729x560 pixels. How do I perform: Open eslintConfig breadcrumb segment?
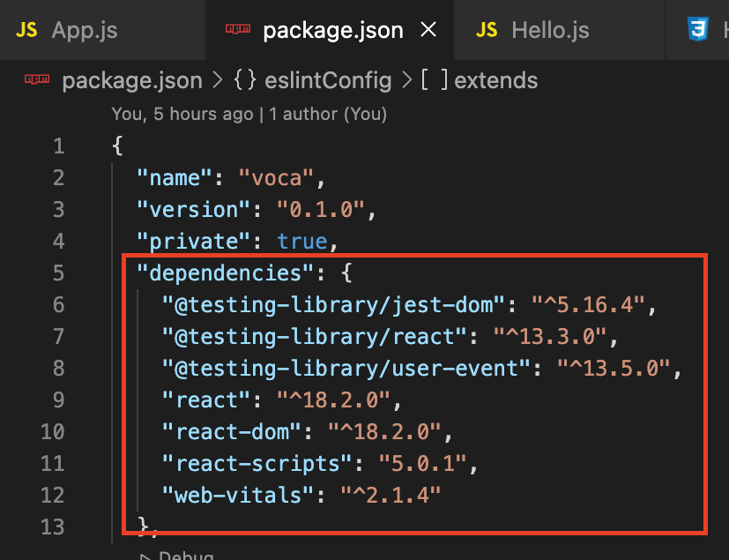click(x=328, y=81)
